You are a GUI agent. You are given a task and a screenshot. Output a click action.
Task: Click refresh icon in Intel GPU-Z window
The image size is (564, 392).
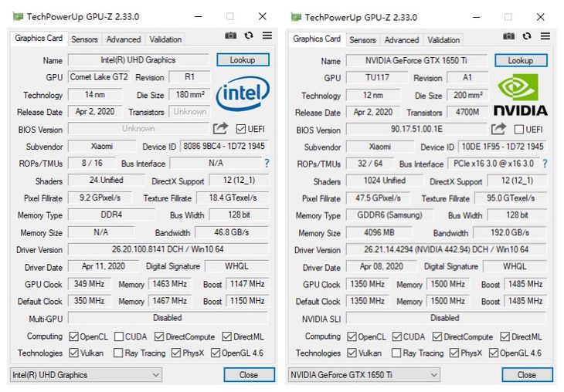249,35
